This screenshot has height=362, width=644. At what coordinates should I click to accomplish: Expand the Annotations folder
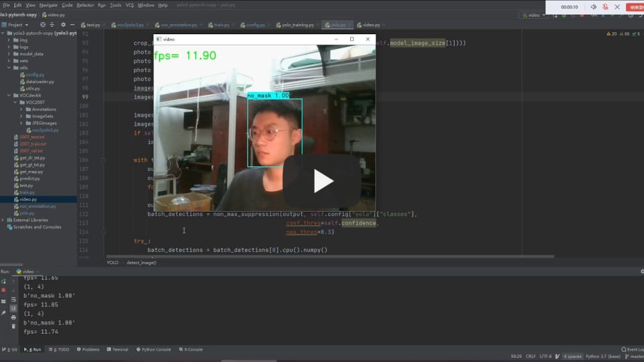tap(21, 109)
